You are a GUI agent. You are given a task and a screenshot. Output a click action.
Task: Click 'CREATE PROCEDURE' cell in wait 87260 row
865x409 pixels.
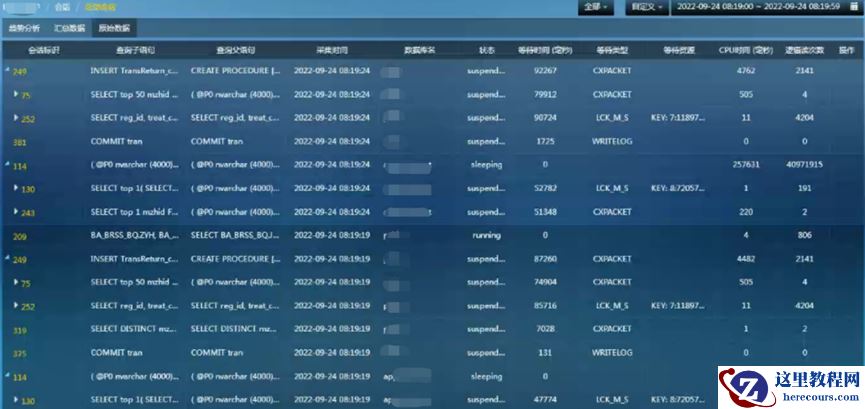(235, 259)
